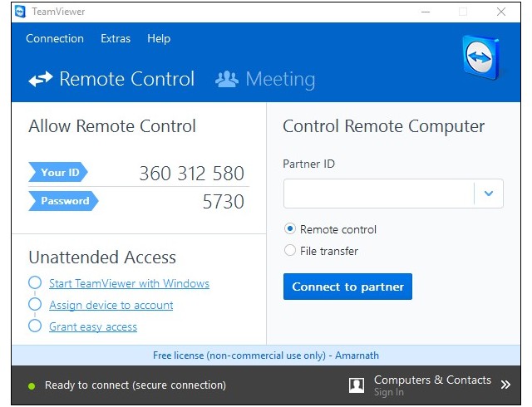Screen dimensions: 532x407
Task: Focus the Partner ID input field
Action: [379, 194]
